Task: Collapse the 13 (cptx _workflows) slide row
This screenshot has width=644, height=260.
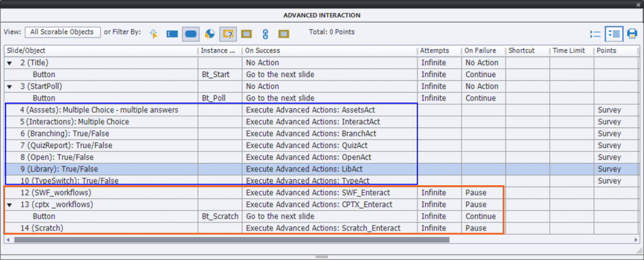Action: [9, 205]
